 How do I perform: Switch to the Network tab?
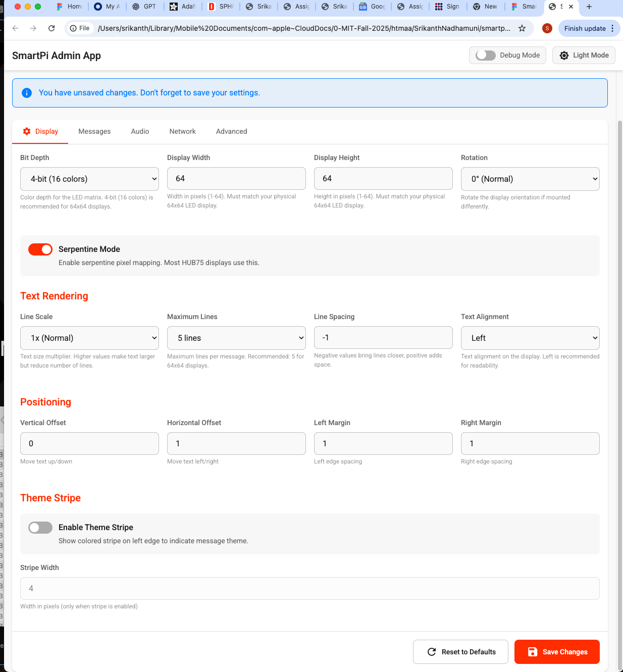[x=182, y=131]
